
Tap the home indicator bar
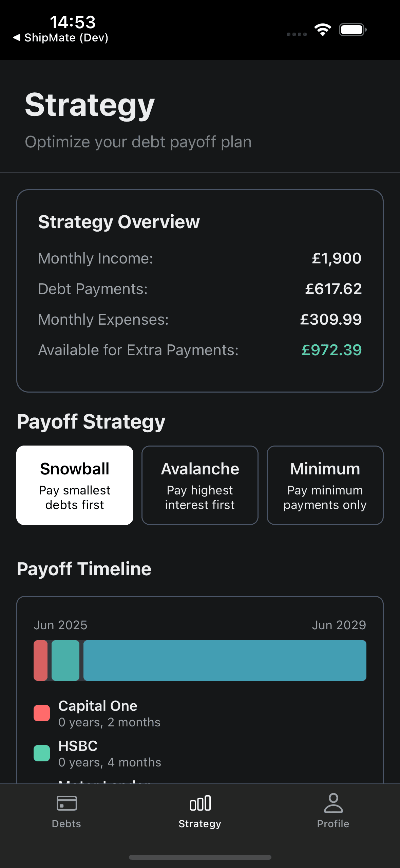[x=200, y=857]
